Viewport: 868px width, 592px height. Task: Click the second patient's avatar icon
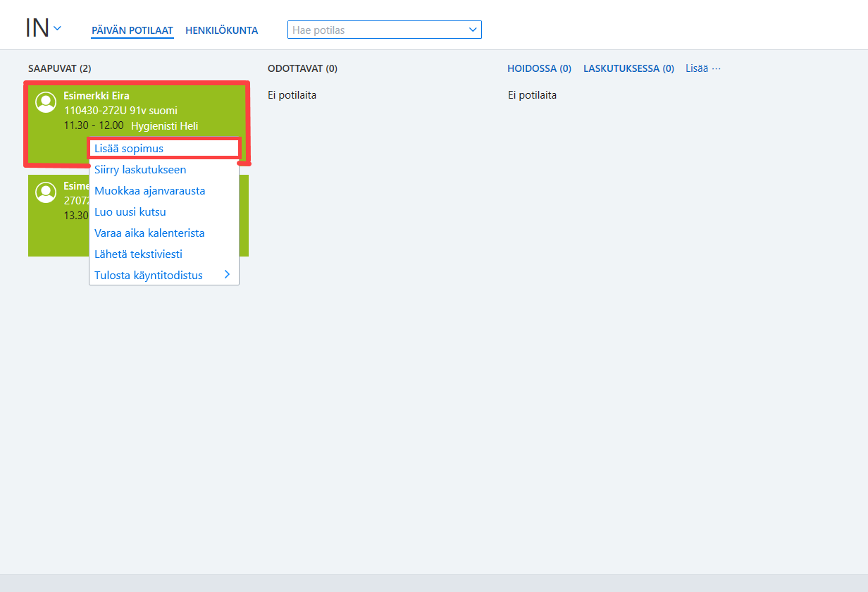click(x=46, y=192)
